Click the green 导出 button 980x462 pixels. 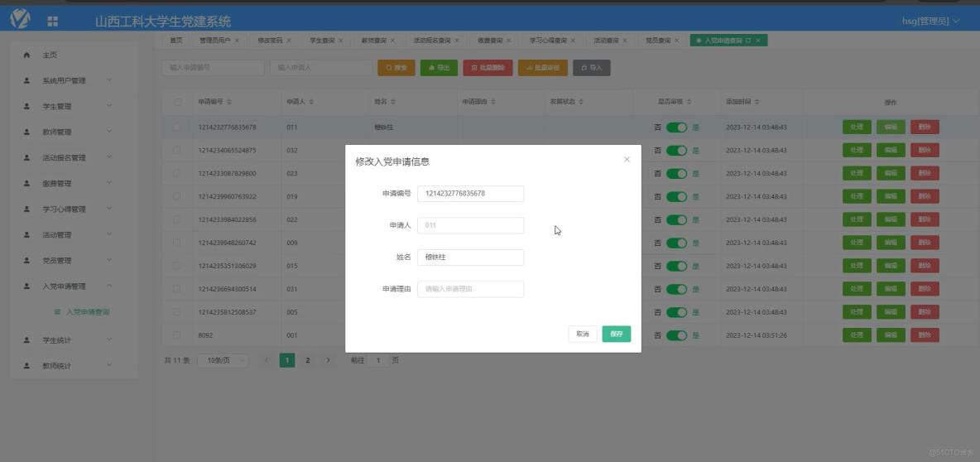point(439,68)
